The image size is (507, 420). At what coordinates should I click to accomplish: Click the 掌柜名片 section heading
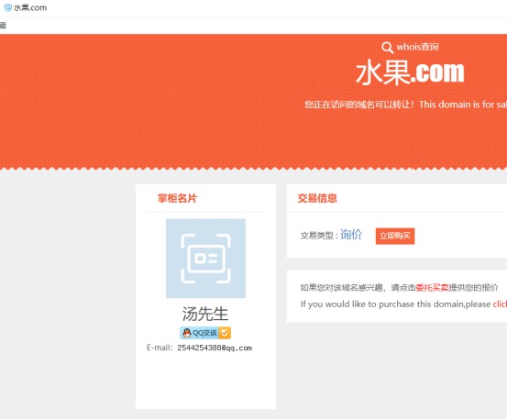(177, 198)
